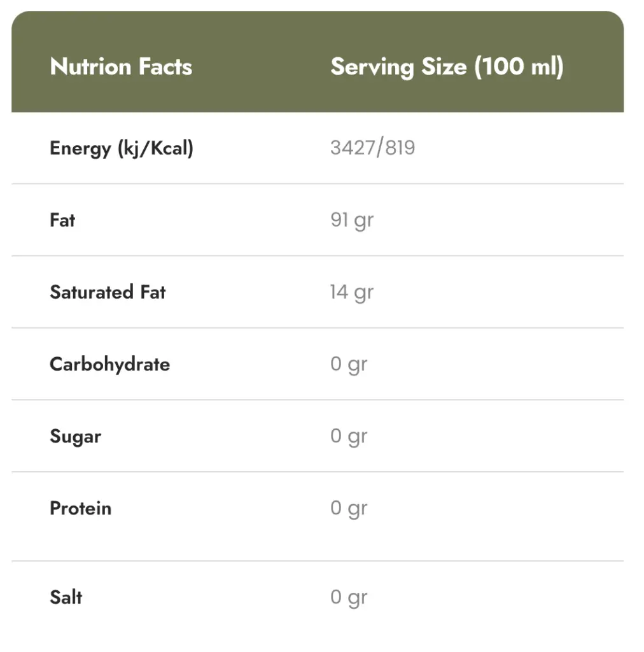Select the "Protein" row label
644x652 pixels.
pyautogui.click(x=80, y=509)
